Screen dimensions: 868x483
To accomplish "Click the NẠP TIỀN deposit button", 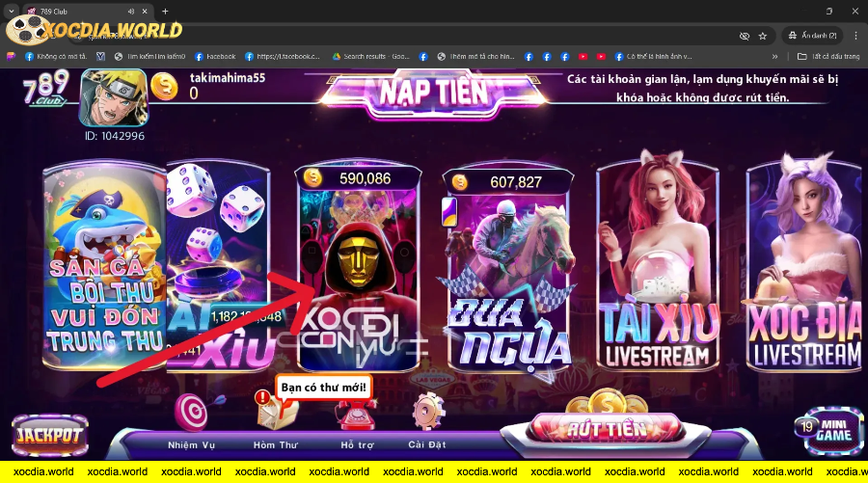I will pyautogui.click(x=433, y=93).
